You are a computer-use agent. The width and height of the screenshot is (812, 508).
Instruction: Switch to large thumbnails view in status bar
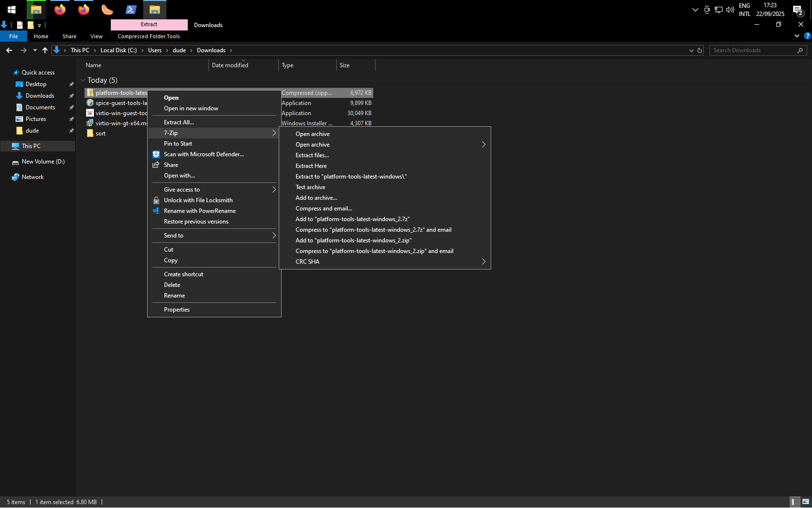[805, 502]
